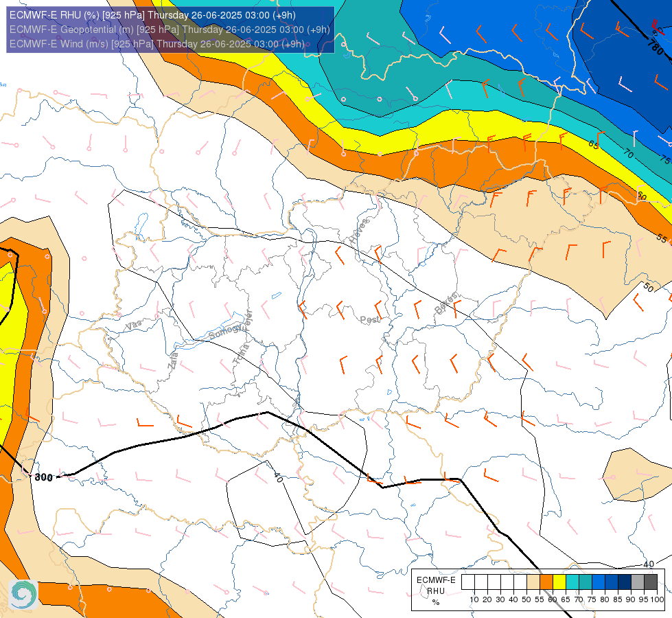This screenshot has width=672, height=618.
Task: Click the 60 value on legend scale
Action: coord(553,599)
